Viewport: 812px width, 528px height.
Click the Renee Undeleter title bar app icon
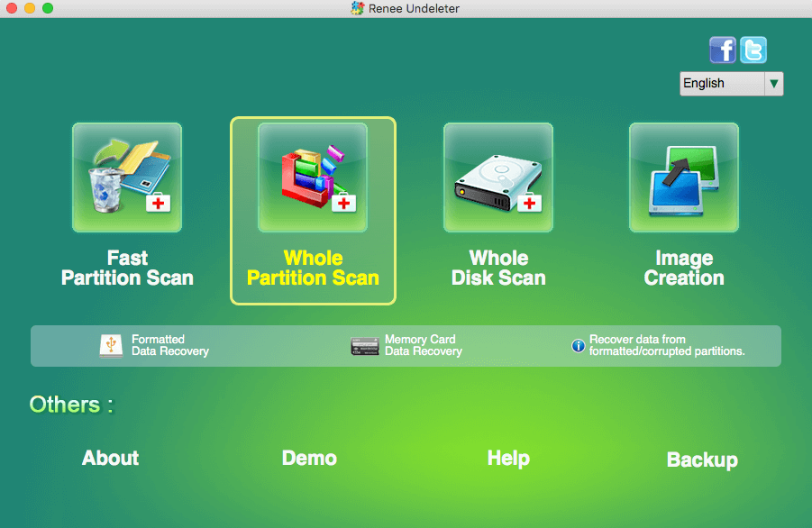357,8
